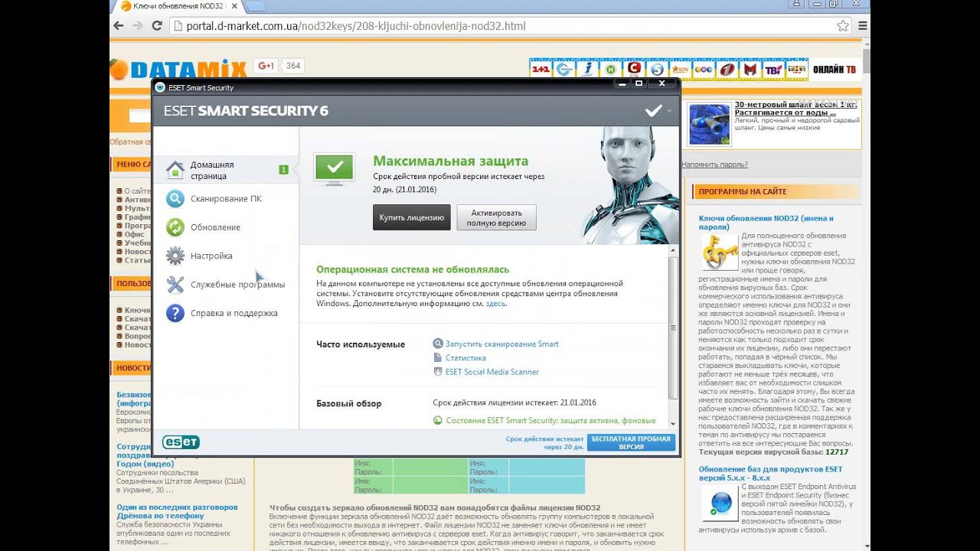The width and height of the screenshot is (980, 551).
Task: Click the ESET logo at window bottom
Action: pos(181,442)
